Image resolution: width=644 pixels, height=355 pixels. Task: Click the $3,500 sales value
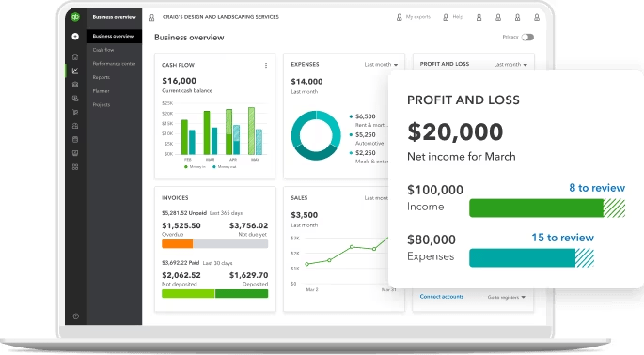tap(305, 215)
